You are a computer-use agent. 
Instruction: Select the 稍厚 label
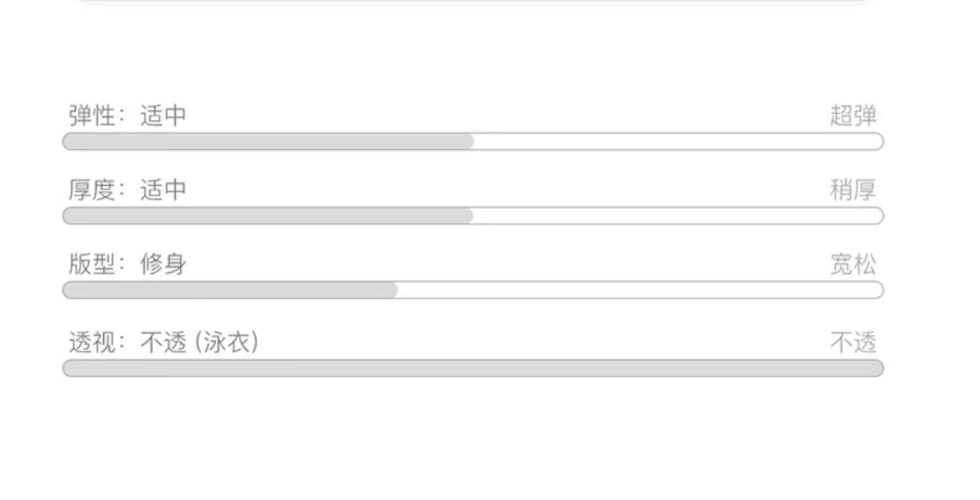[853, 190]
